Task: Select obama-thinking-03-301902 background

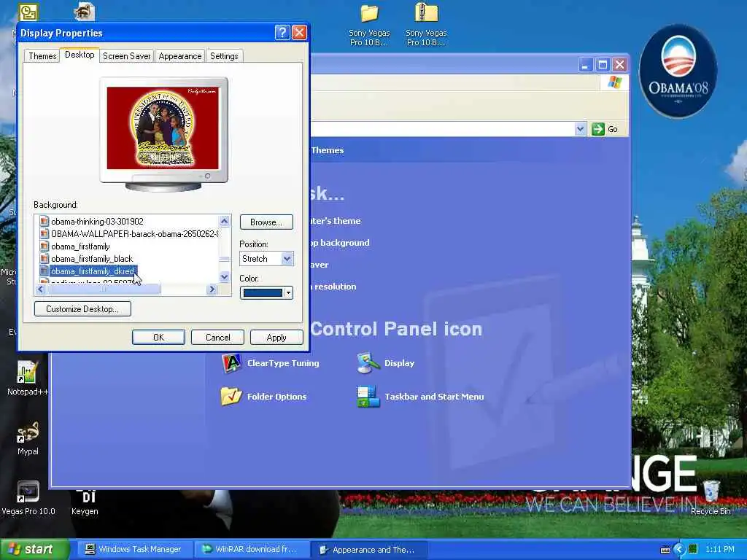Action: pyautogui.click(x=97, y=222)
